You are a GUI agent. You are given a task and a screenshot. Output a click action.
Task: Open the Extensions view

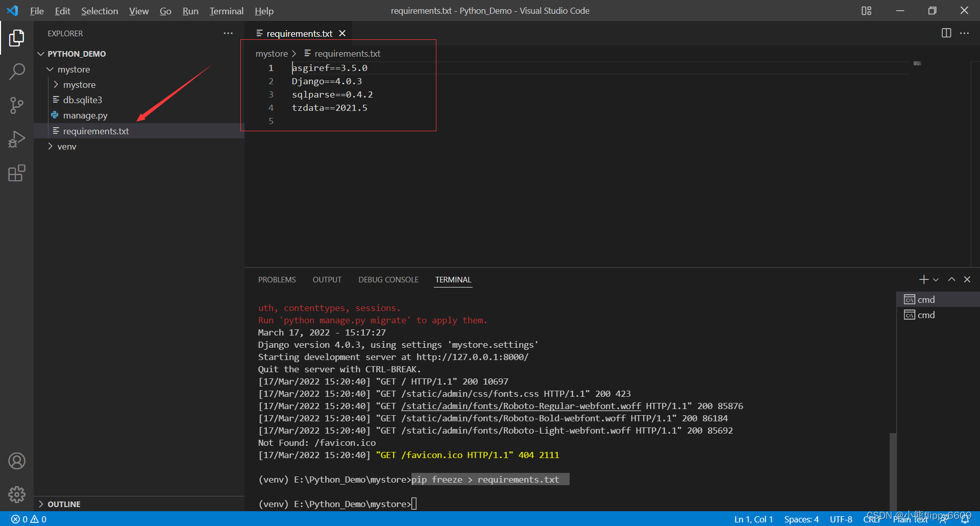[17, 173]
